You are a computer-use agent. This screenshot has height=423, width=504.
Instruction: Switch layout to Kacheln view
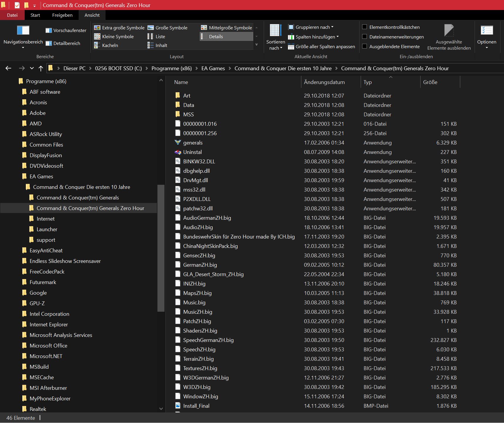pos(106,45)
